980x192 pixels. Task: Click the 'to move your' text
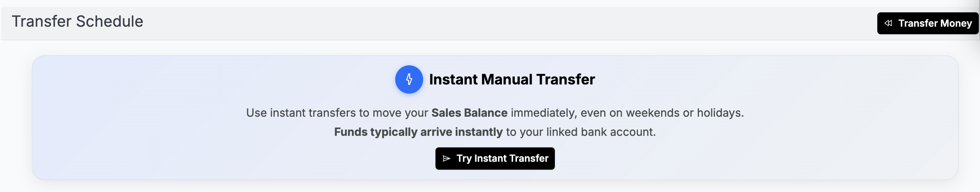[393, 113]
